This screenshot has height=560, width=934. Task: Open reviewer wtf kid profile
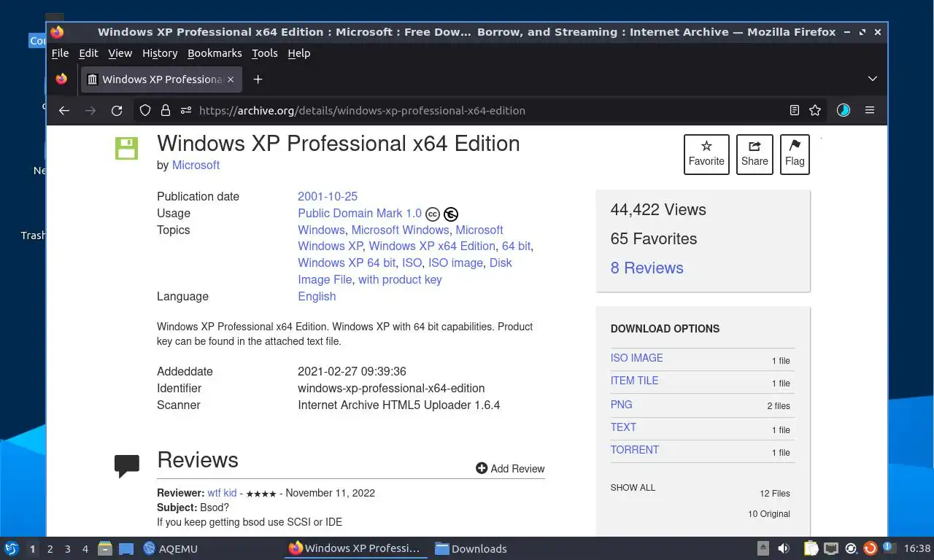coord(222,493)
